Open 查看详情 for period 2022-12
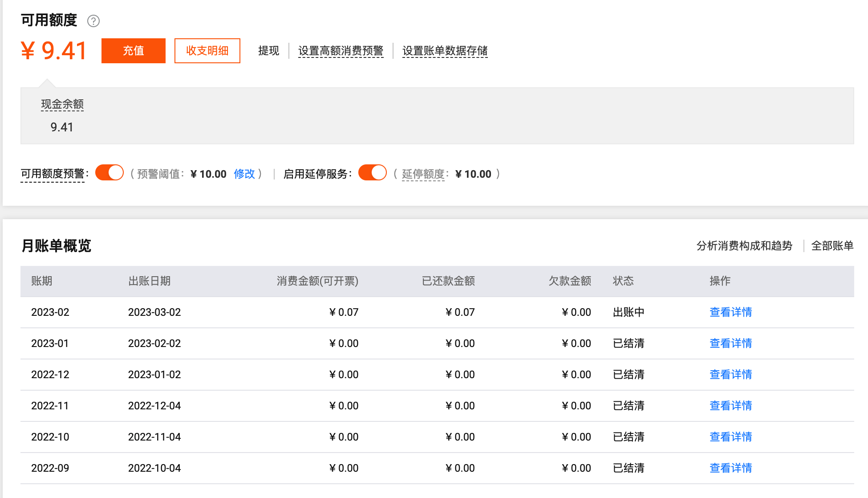The image size is (868, 498). 730,375
